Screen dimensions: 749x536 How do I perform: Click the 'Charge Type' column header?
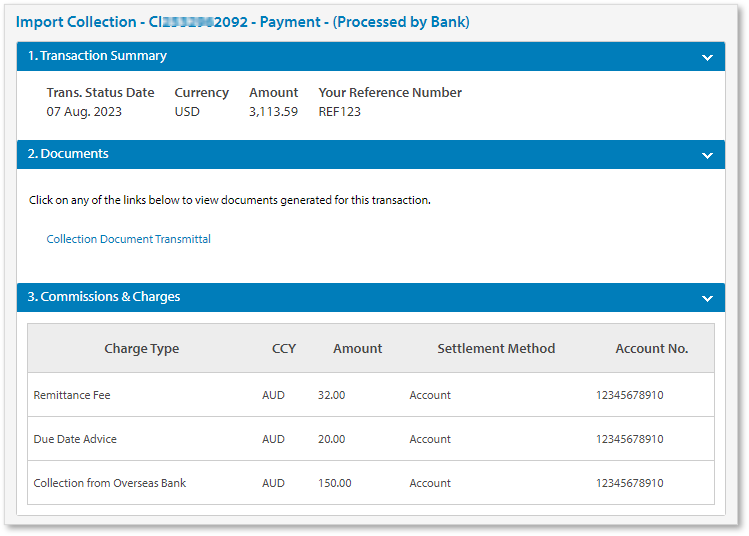click(142, 349)
